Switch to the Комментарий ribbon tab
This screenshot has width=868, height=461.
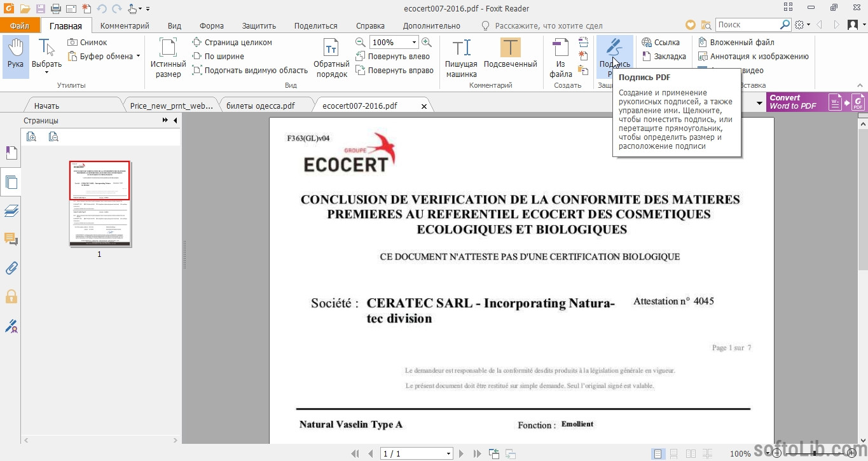pyautogui.click(x=125, y=25)
